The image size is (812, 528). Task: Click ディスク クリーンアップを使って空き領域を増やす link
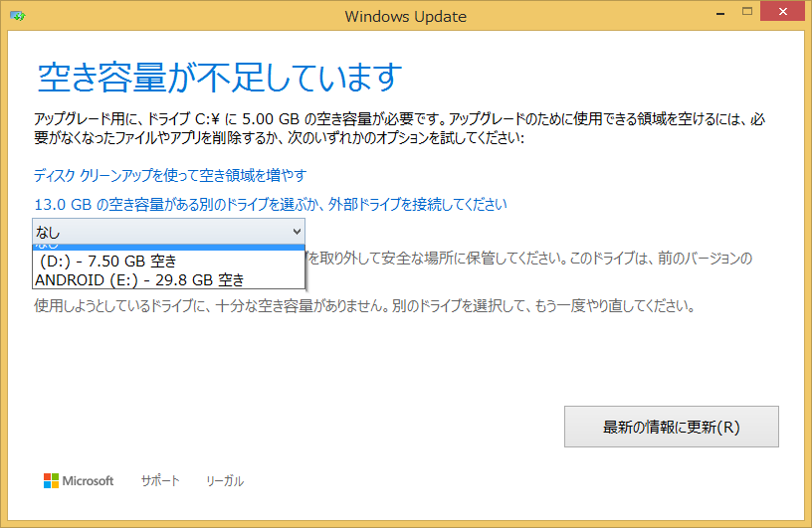coord(170,175)
